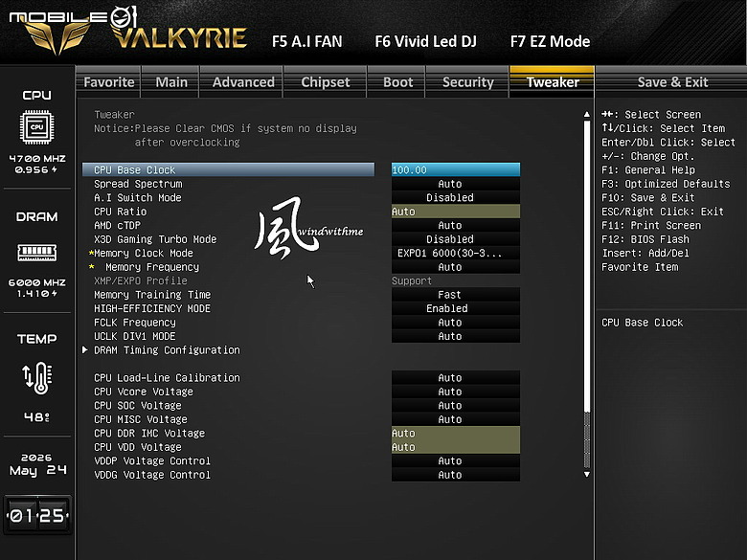This screenshot has height=560, width=747.
Task: Open VDDG Voltage Control Auto dropdown
Action: (456, 474)
